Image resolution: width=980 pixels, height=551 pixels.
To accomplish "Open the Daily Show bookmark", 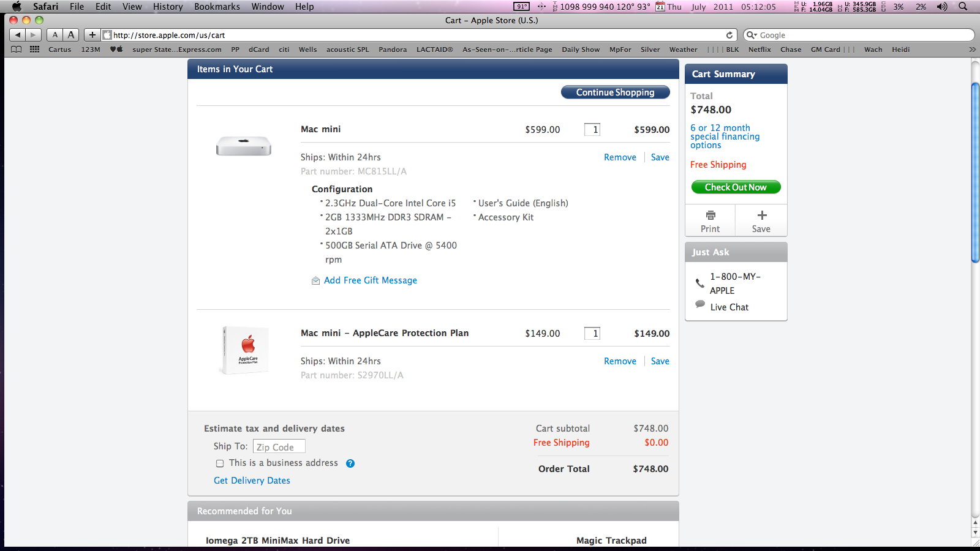I will [x=581, y=50].
